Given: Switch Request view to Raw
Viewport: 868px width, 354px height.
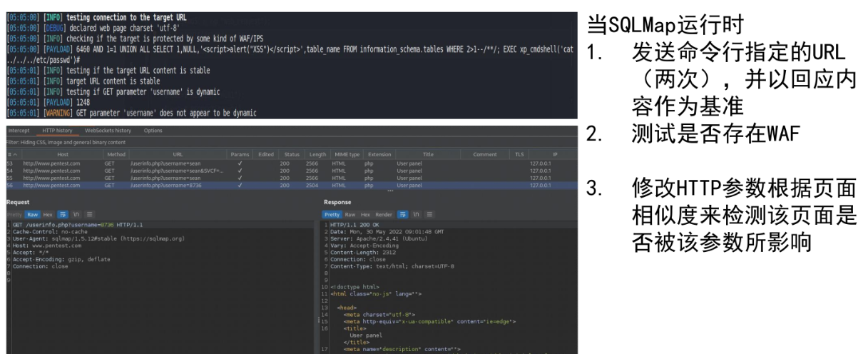Looking at the screenshot, I should point(33,214).
